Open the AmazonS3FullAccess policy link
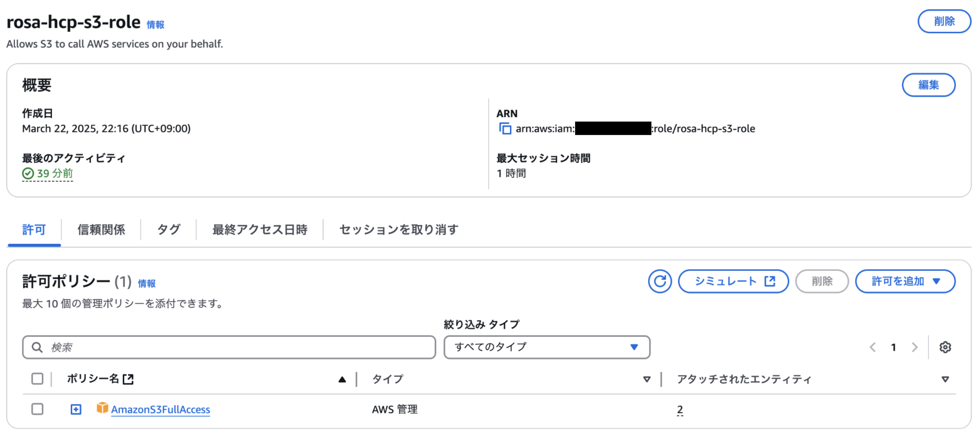The image size is (980, 437). (160, 410)
